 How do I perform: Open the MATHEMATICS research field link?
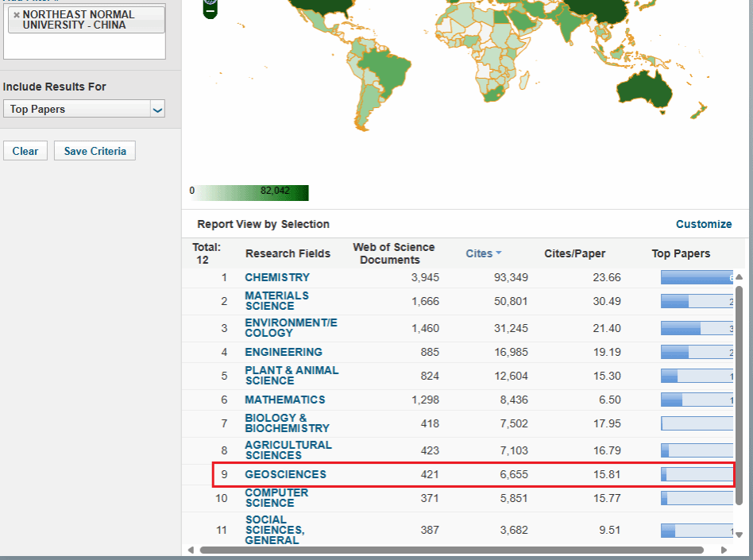pyautogui.click(x=284, y=400)
